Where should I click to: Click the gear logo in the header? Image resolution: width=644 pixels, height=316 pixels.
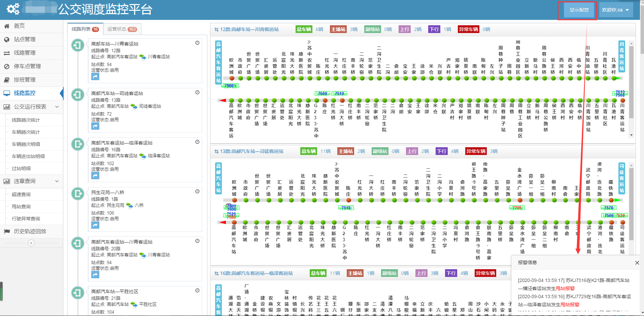[x=13, y=9]
